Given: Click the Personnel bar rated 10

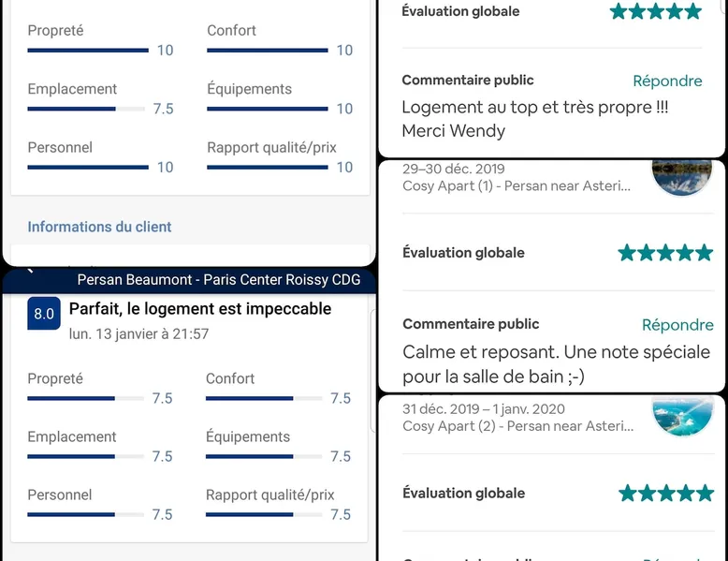Looking at the screenshot, I should tap(88, 168).
